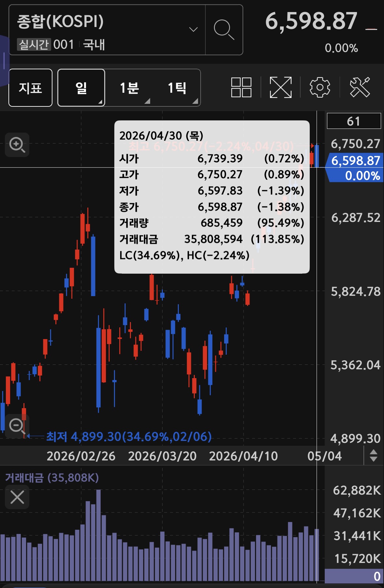The height and width of the screenshot is (588, 384).
Task: Click the 0.00% change under the price
Action: click(x=341, y=48)
